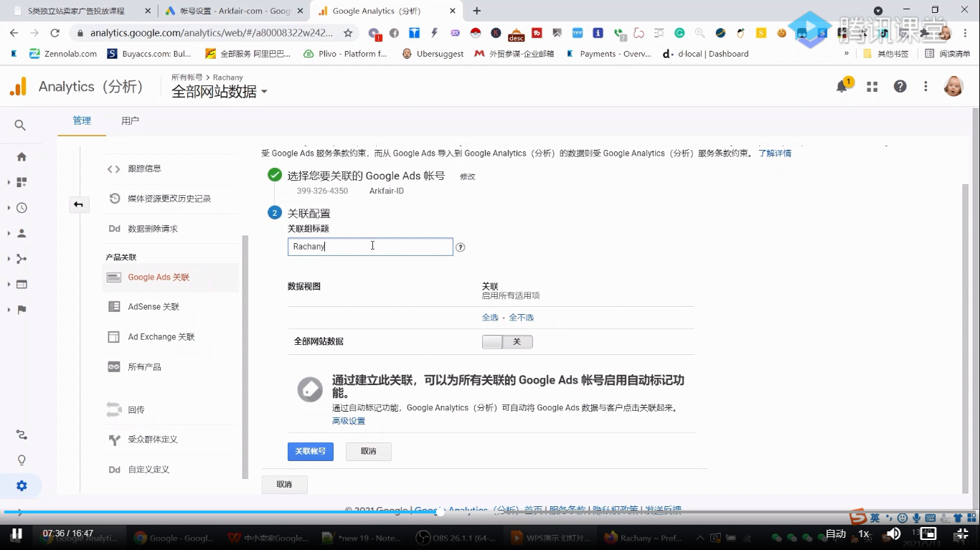Open the Conversions flag icon in sidebar
The height and width of the screenshot is (550, 980).
click(22, 309)
